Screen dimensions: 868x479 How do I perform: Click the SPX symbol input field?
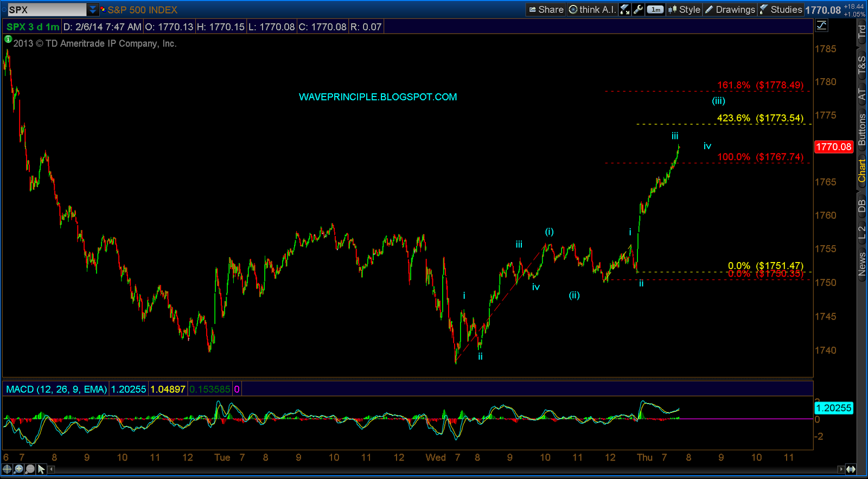pos(47,9)
